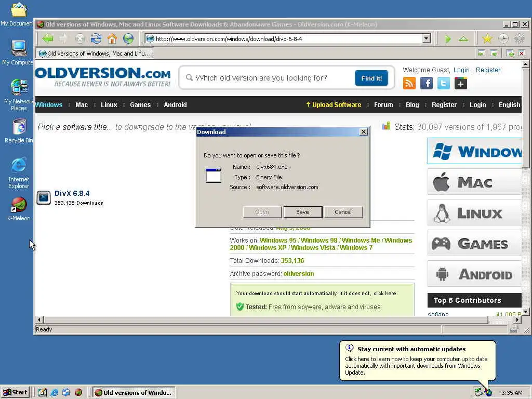This screenshot has height=399, width=532.
Task: Open Preferences gear icon
Action: (520, 39)
